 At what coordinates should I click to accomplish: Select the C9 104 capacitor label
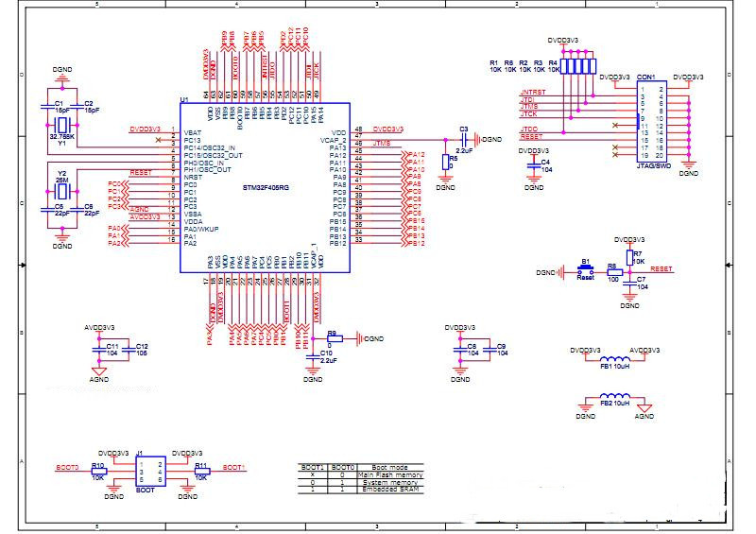pos(503,350)
